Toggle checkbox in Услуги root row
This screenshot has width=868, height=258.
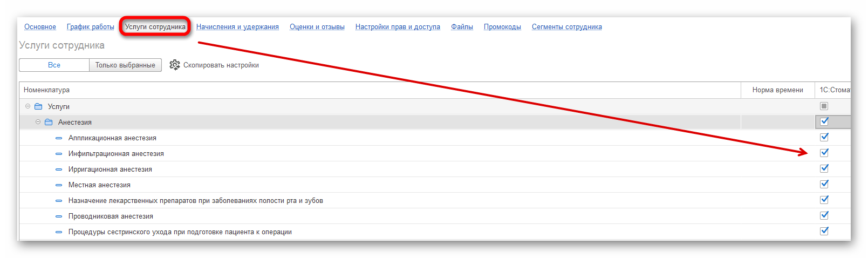tap(824, 106)
